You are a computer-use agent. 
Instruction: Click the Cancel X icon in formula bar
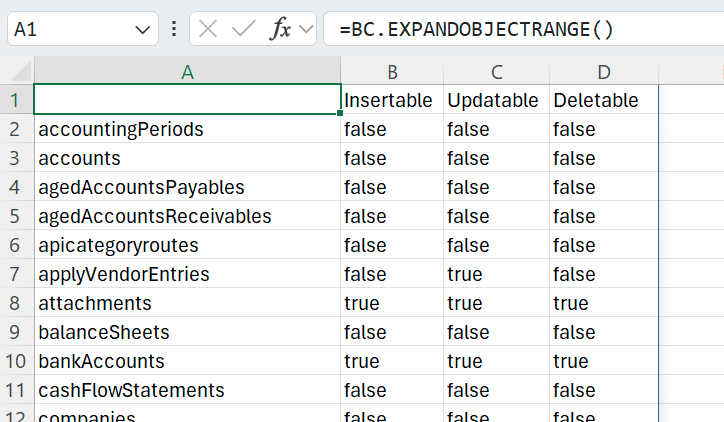[208, 29]
